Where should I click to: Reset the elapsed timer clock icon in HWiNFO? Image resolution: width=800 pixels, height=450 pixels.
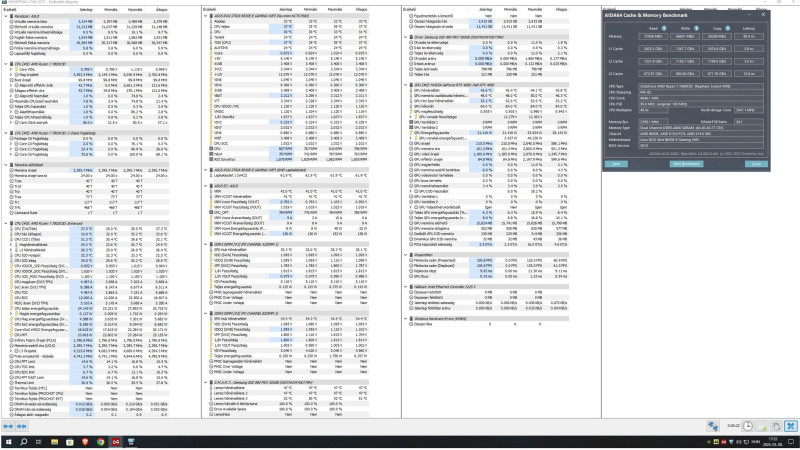point(747,426)
